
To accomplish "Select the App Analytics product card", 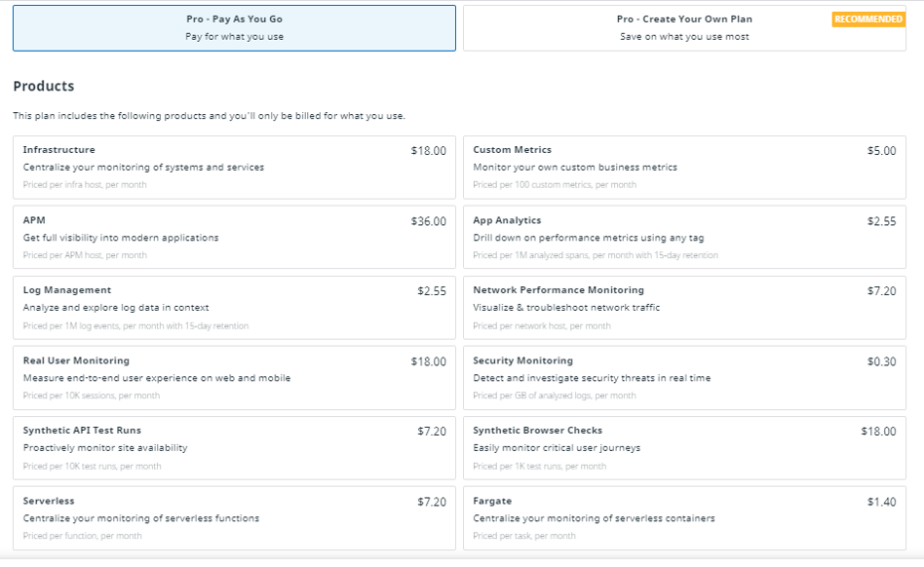I will pos(683,237).
